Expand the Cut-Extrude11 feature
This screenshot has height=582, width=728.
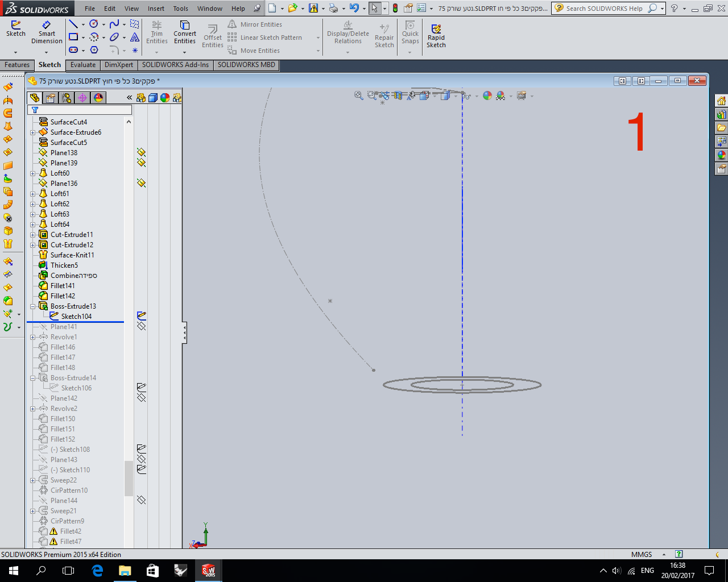pyautogui.click(x=33, y=235)
